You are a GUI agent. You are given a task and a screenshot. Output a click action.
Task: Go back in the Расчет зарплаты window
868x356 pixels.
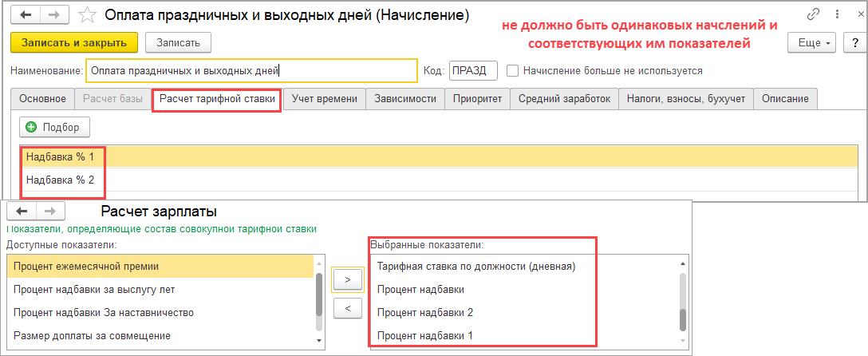22,212
